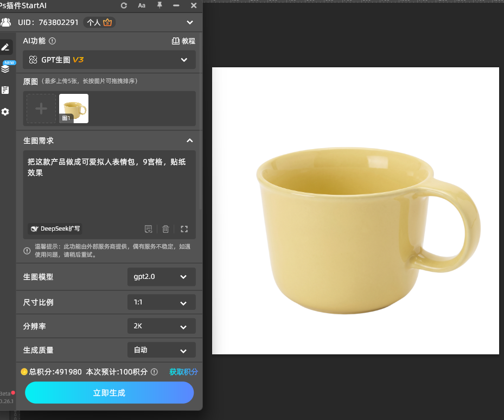504x420 pixels.
Task: Open the 生成质量 自动 dropdown
Action: click(x=161, y=350)
